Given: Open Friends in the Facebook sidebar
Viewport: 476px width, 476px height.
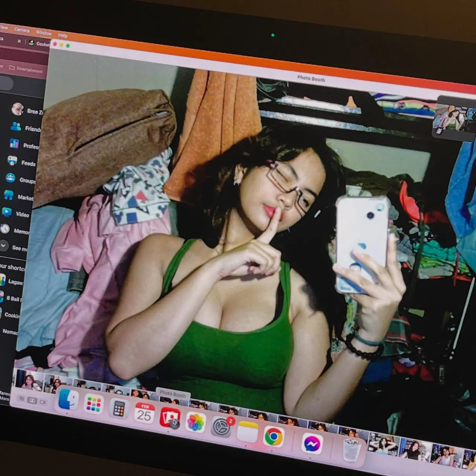Looking at the screenshot, I should (x=25, y=128).
